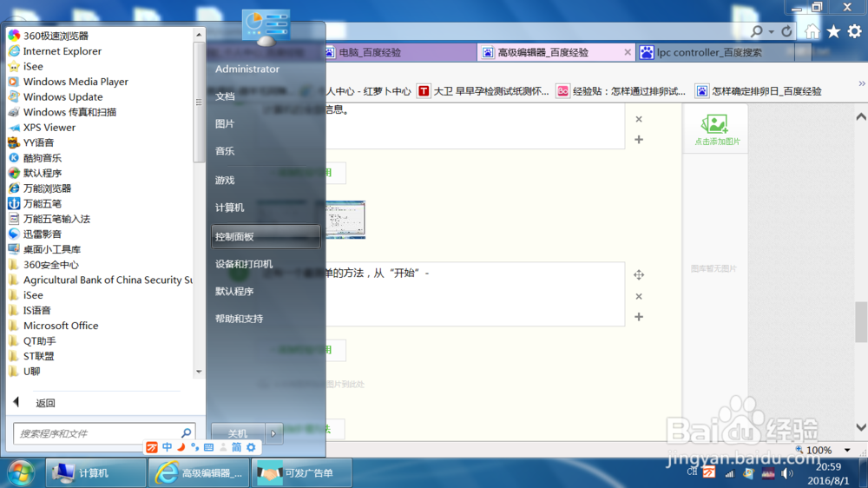The width and height of the screenshot is (868, 488).
Task: Open Windows Update in the programs list
Action: [x=56, y=96]
